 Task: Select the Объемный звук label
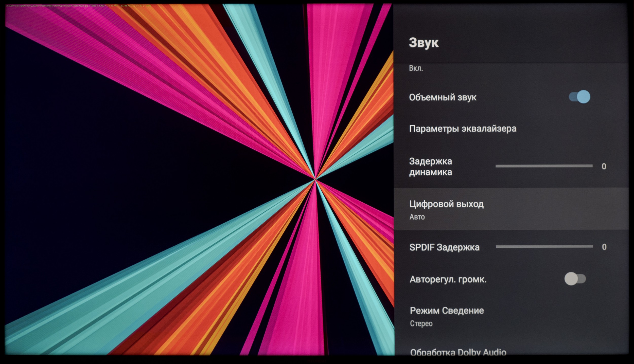click(443, 97)
